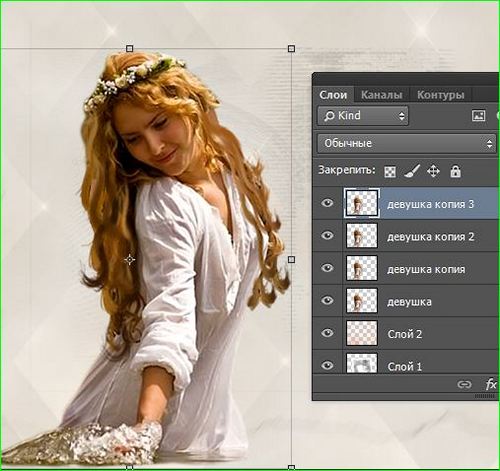Click the link layers chain icon
The width and height of the screenshot is (500, 471).
tap(464, 384)
